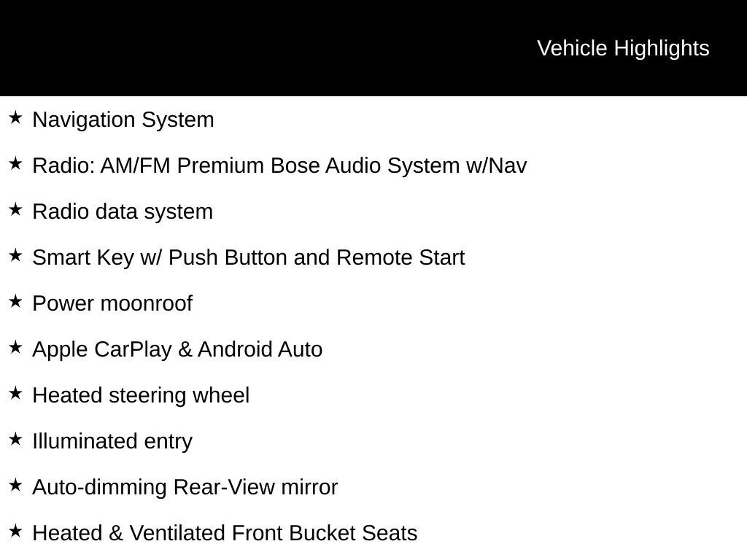The height and width of the screenshot is (560, 747).
Task: Select the star next to Heated steering wheel
Action: [x=15, y=393]
